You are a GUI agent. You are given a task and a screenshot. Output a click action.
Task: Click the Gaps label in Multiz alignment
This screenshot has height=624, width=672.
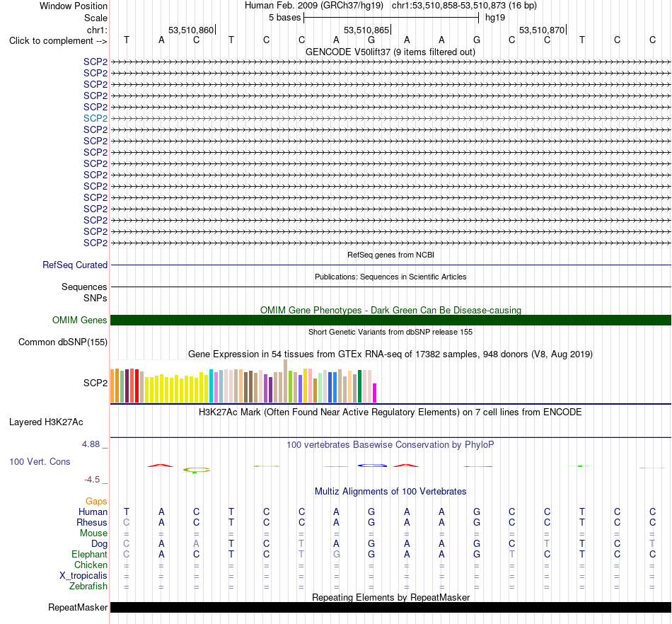(96, 502)
